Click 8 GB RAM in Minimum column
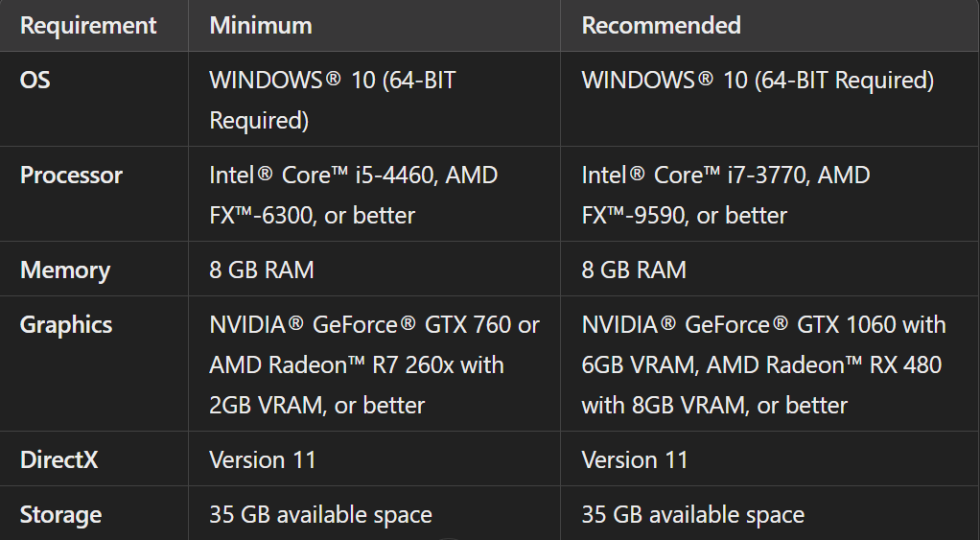 pos(262,270)
